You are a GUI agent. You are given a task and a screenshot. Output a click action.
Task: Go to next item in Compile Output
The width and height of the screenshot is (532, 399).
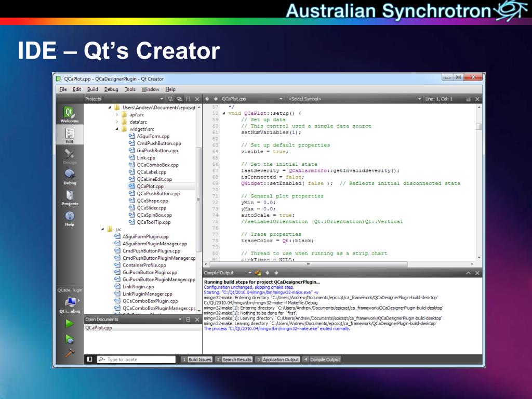click(x=276, y=273)
